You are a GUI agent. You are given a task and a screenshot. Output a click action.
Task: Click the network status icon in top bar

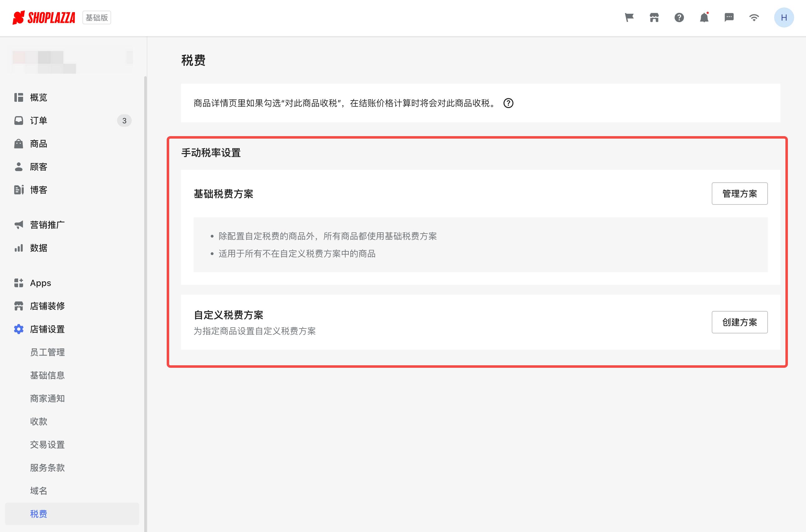click(754, 17)
